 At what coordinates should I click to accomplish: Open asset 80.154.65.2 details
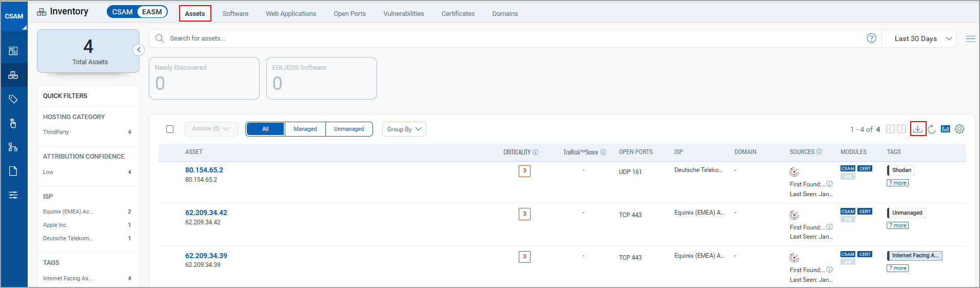[204, 170]
